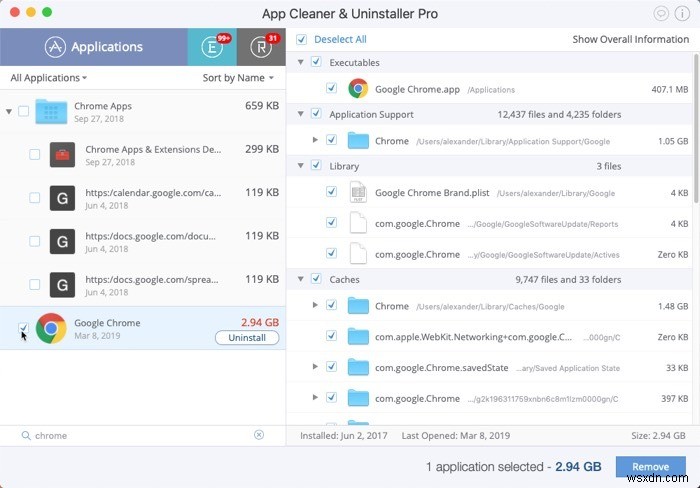Open the Sort by Name dropdown
The image size is (700, 488).
pos(238,78)
